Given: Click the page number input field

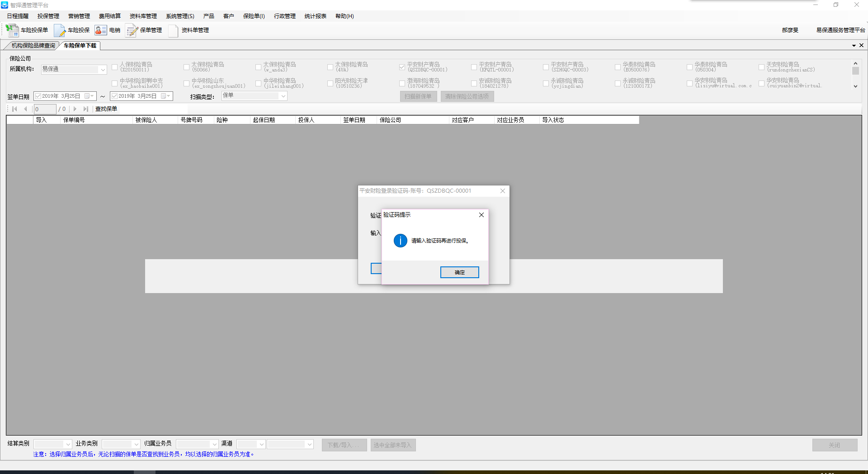Looking at the screenshot, I should pyautogui.click(x=45, y=109).
